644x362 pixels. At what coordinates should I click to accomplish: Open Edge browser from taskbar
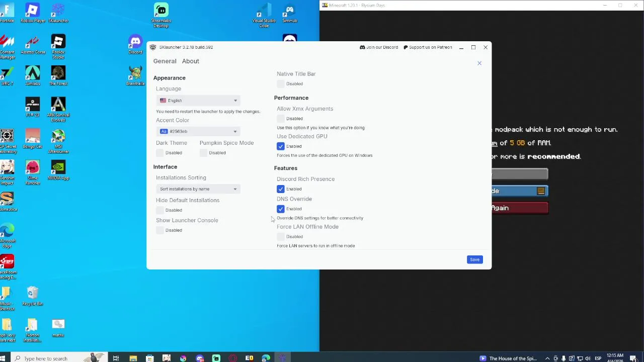(266, 358)
